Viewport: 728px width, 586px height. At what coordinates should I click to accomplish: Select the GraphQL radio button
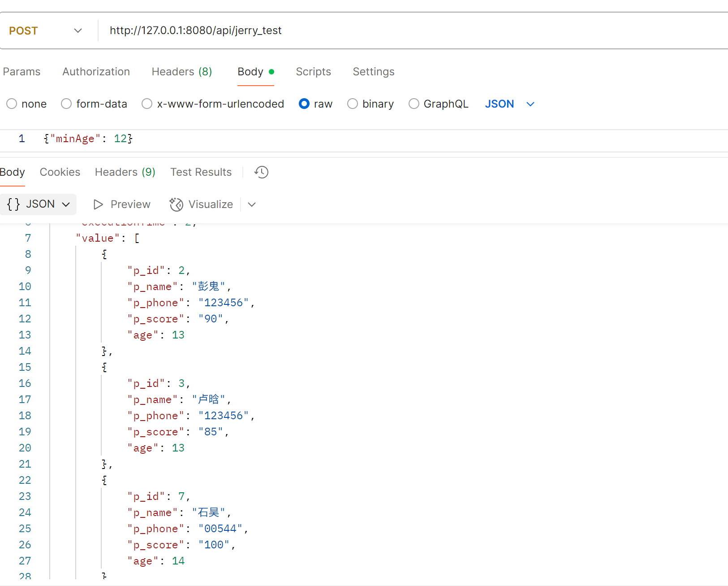coord(414,104)
